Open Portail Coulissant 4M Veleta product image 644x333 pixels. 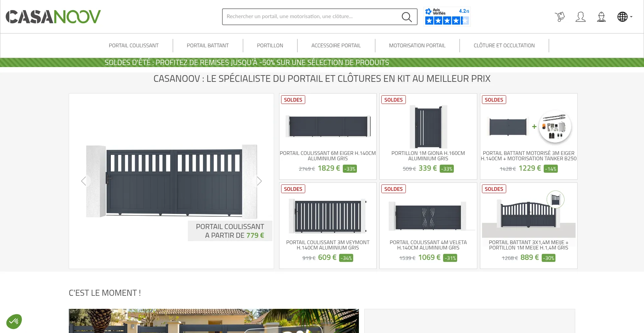428,216
